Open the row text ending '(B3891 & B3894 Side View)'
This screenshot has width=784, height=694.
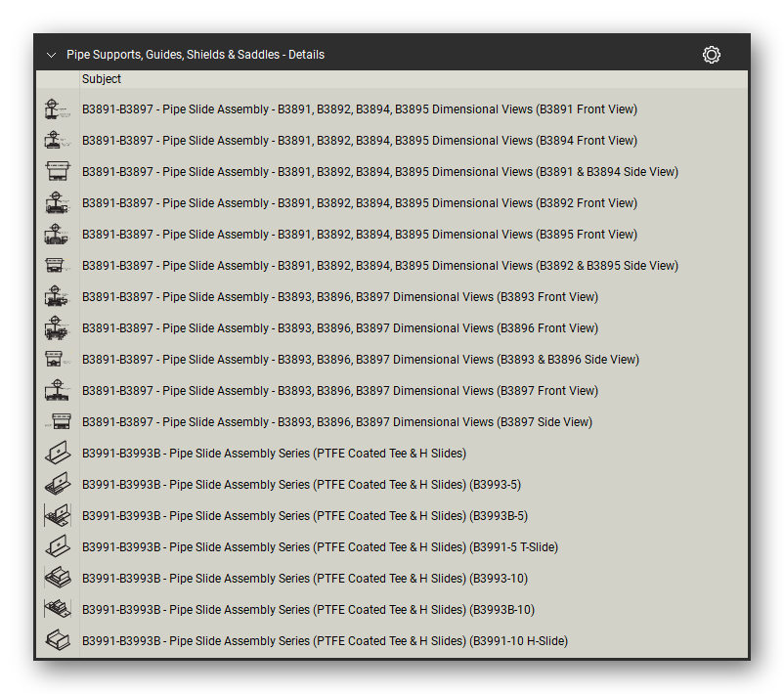pos(380,171)
